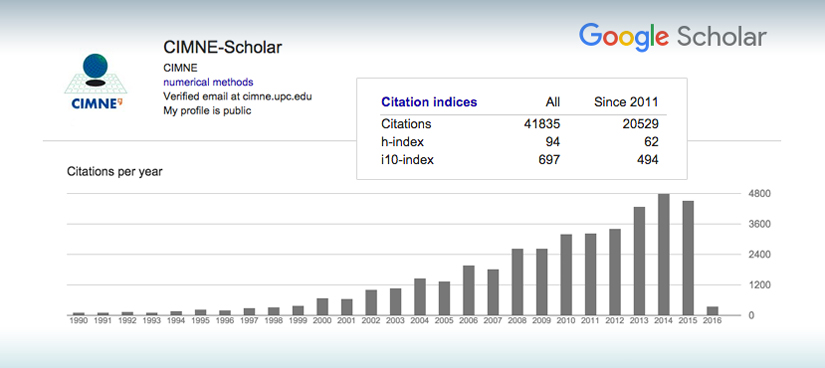
Task: Click the Citations per year heading
Action: click(115, 172)
